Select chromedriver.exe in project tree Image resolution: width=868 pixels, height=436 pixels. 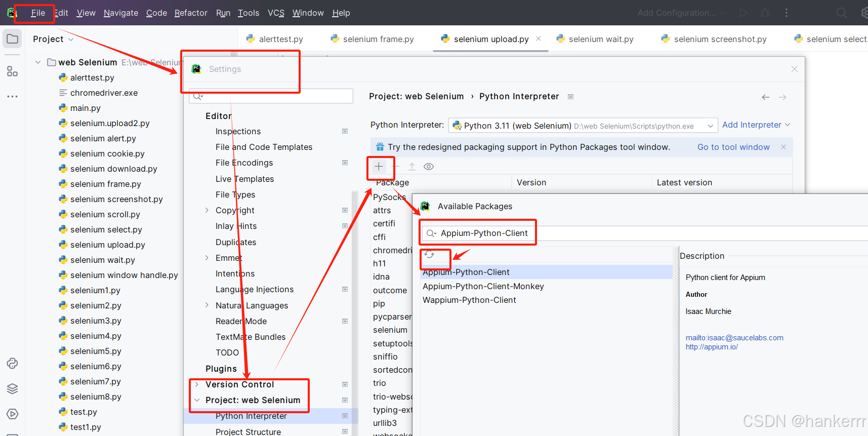104,93
